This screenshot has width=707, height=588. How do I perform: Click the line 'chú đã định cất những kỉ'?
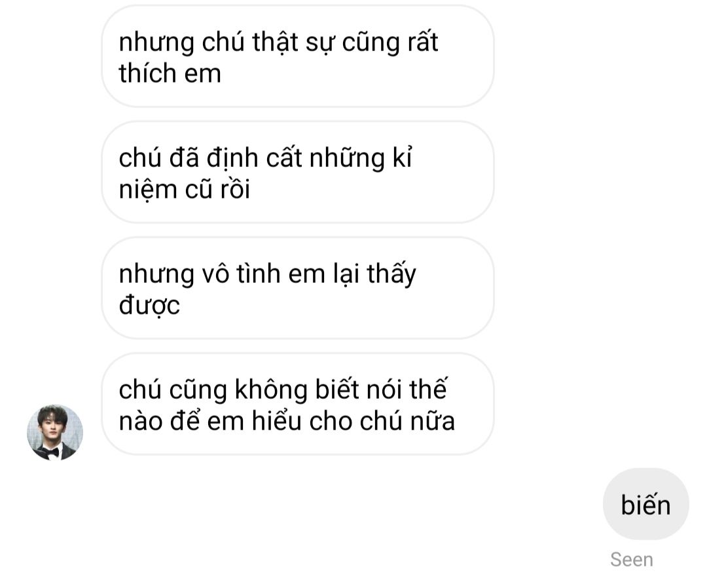point(266,158)
